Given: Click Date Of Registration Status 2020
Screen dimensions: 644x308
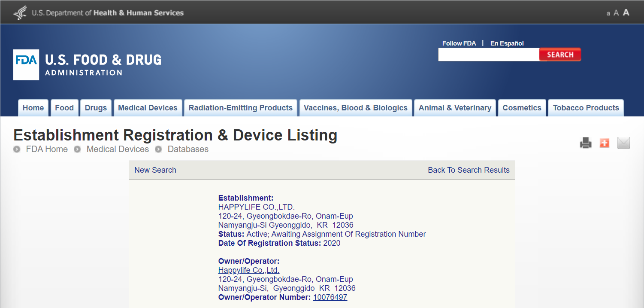Looking at the screenshot, I should [x=279, y=243].
